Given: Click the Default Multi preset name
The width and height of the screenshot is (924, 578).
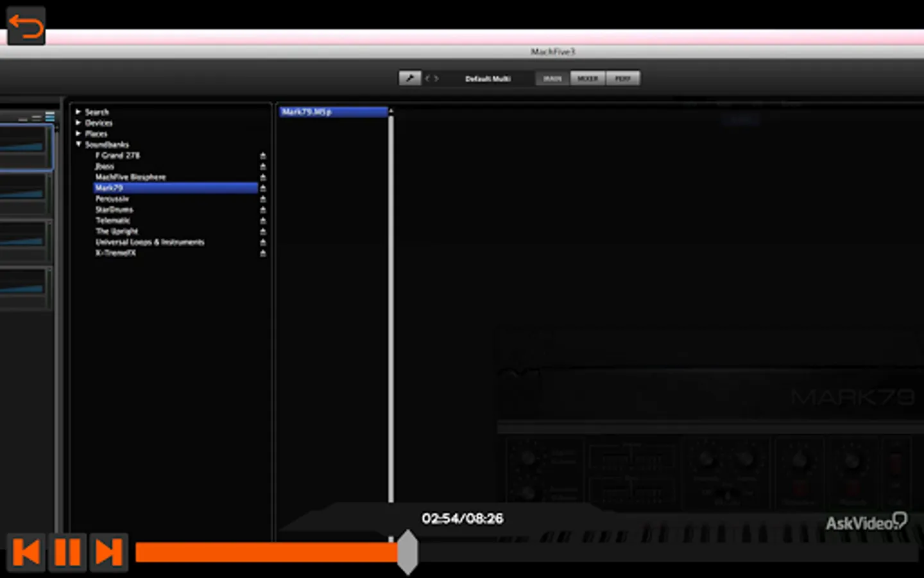Looking at the screenshot, I should pos(488,78).
